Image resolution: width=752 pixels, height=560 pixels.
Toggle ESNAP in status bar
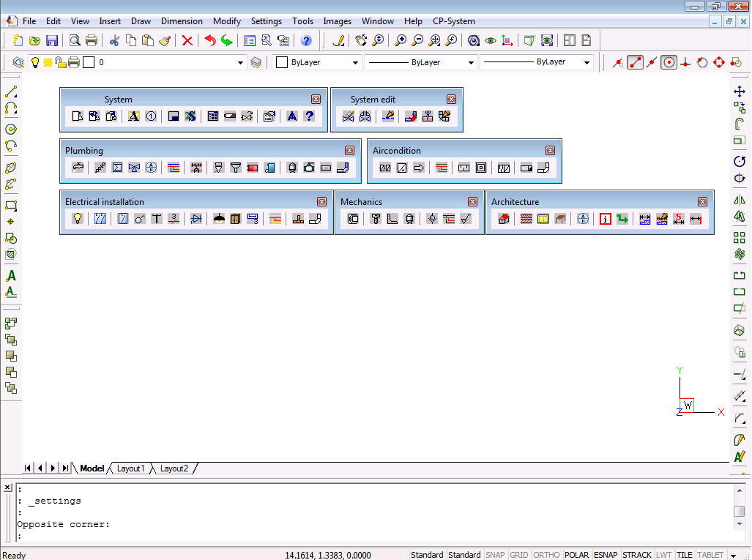pyautogui.click(x=606, y=555)
